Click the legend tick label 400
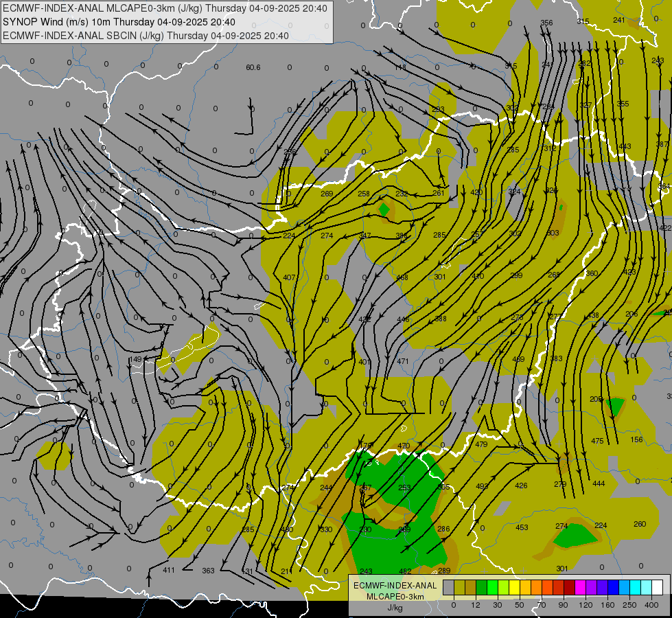 [651, 605]
